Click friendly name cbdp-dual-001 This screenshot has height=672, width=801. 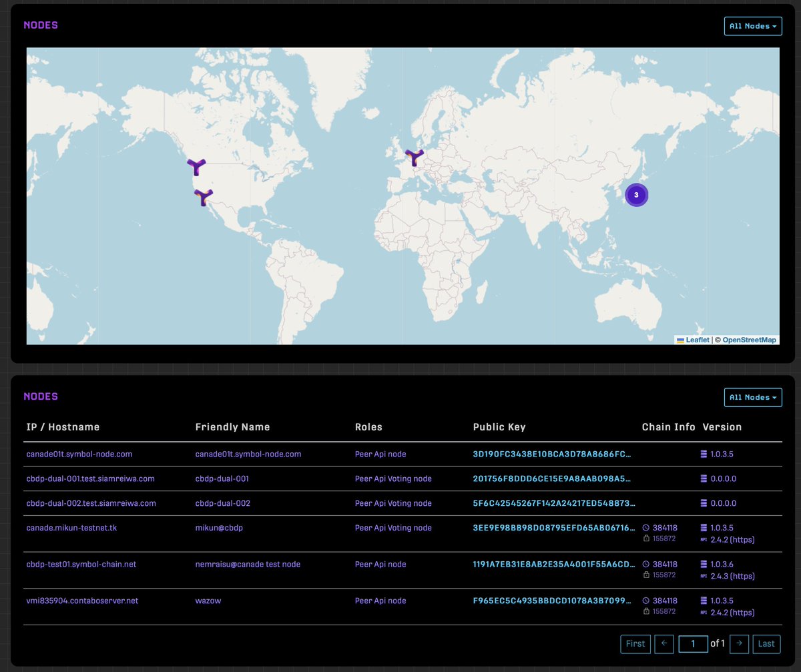coord(223,478)
